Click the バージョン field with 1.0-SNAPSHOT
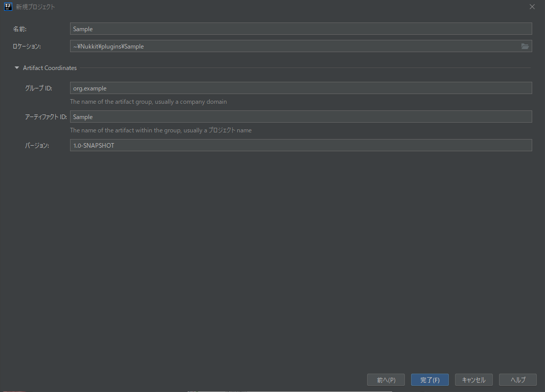Screen dimensions: 545x392 point(301,145)
